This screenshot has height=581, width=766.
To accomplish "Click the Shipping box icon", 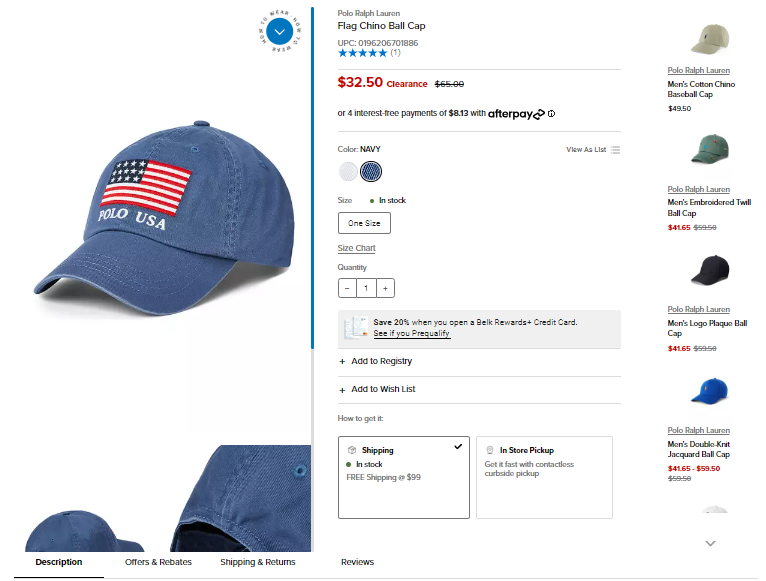I will 352,450.
